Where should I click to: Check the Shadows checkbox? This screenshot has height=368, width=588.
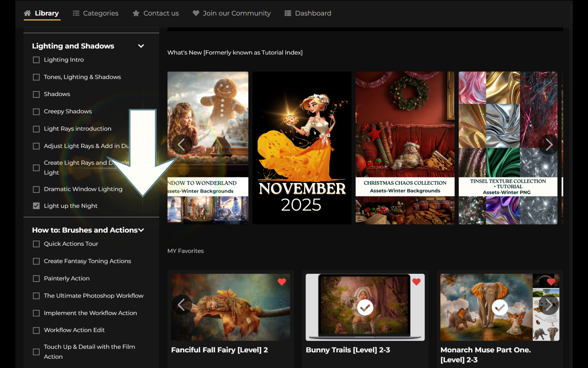(36, 94)
